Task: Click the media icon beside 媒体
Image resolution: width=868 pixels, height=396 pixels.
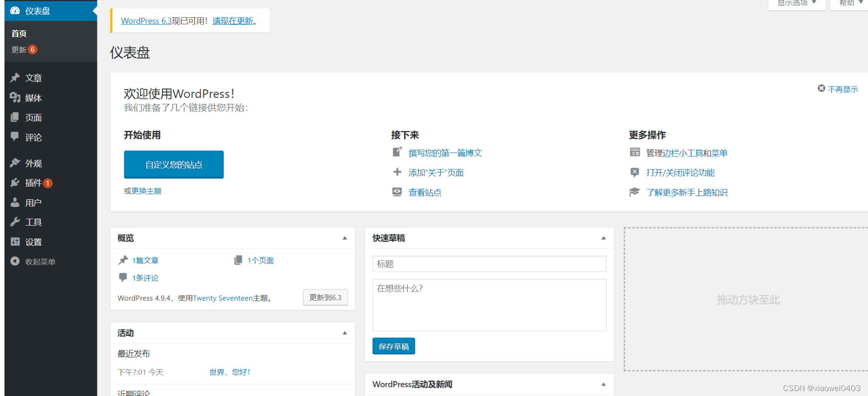Action: tap(15, 97)
